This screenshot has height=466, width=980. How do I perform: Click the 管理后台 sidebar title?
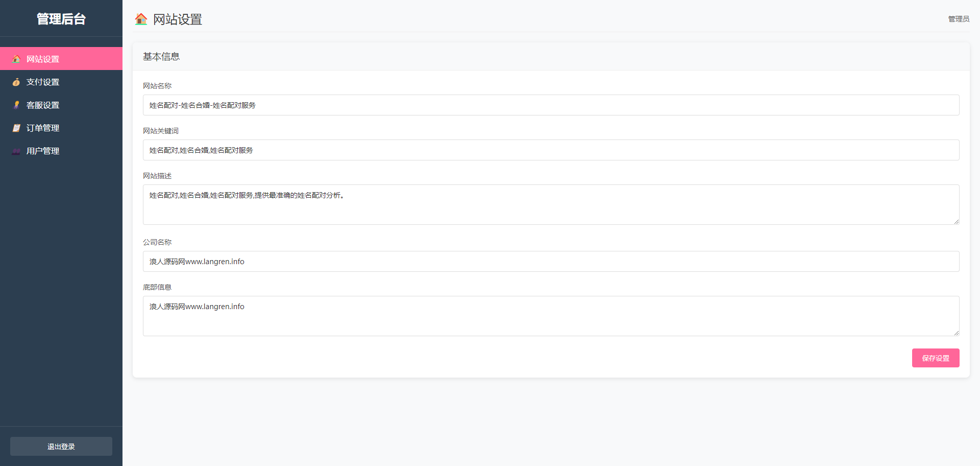(61, 19)
